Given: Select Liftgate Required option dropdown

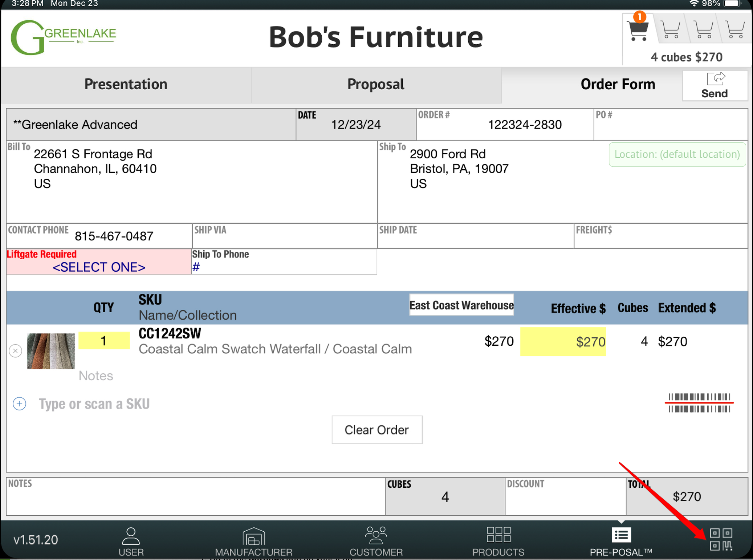Looking at the screenshot, I should [x=99, y=267].
